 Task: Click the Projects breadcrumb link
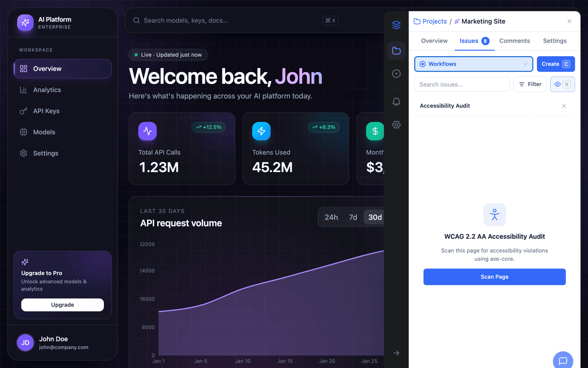[430, 21]
